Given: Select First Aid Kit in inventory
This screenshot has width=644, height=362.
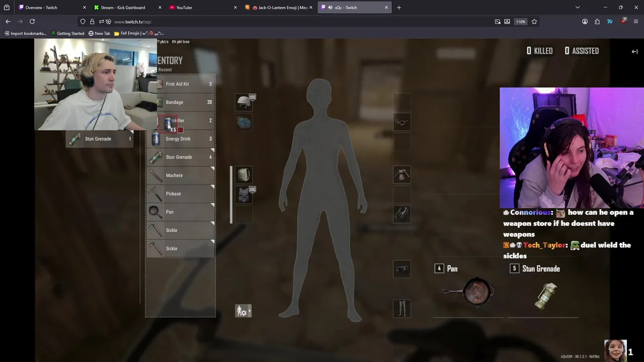Looking at the screenshot, I should click(x=181, y=84).
